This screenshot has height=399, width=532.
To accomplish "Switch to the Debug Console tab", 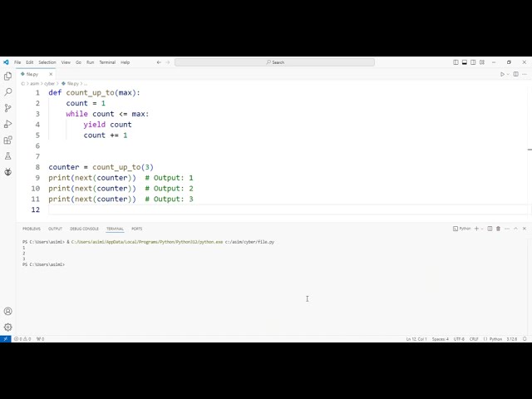I will click(x=84, y=229).
